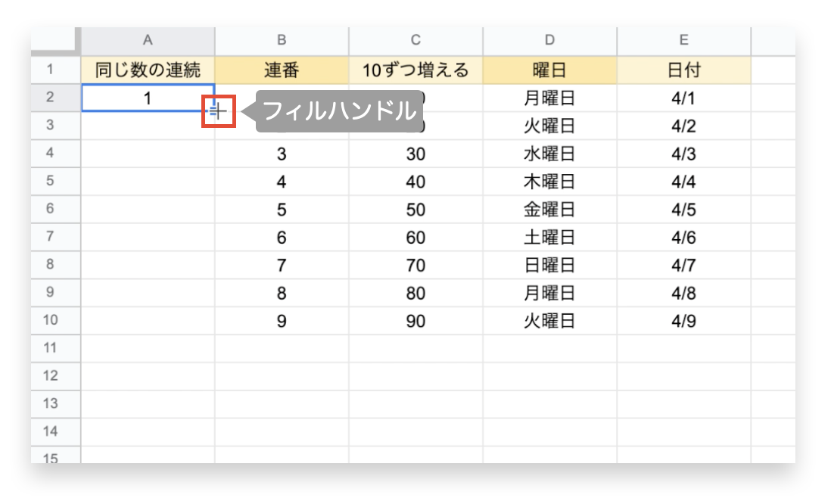Select column header E
The height and width of the screenshot is (504, 834).
(x=683, y=41)
